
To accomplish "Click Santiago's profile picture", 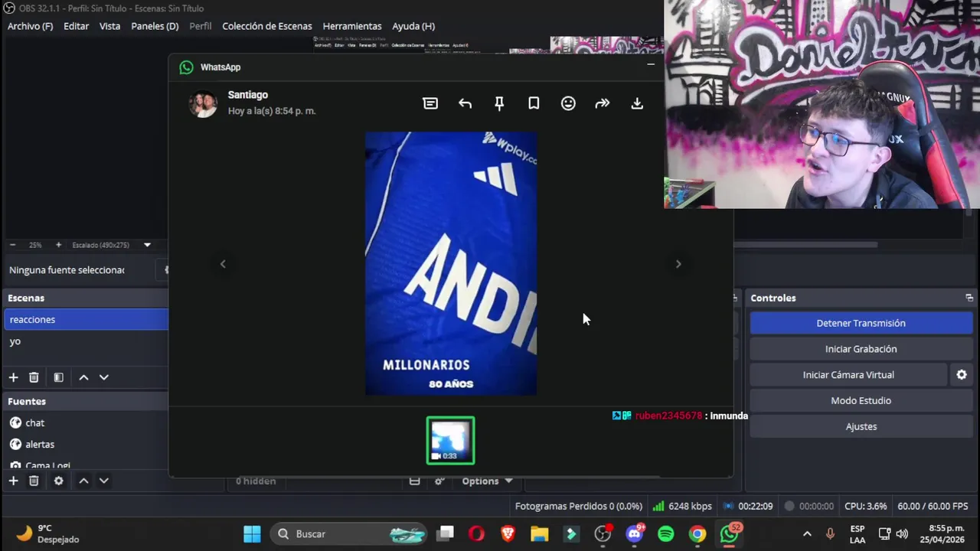I will point(203,103).
